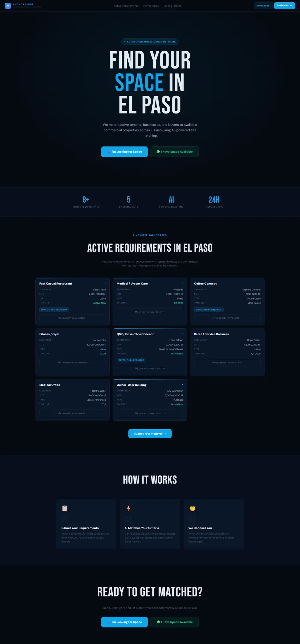Click My property may match under Medical Office
This screenshot has height=644, width=300.
[73, 413]
